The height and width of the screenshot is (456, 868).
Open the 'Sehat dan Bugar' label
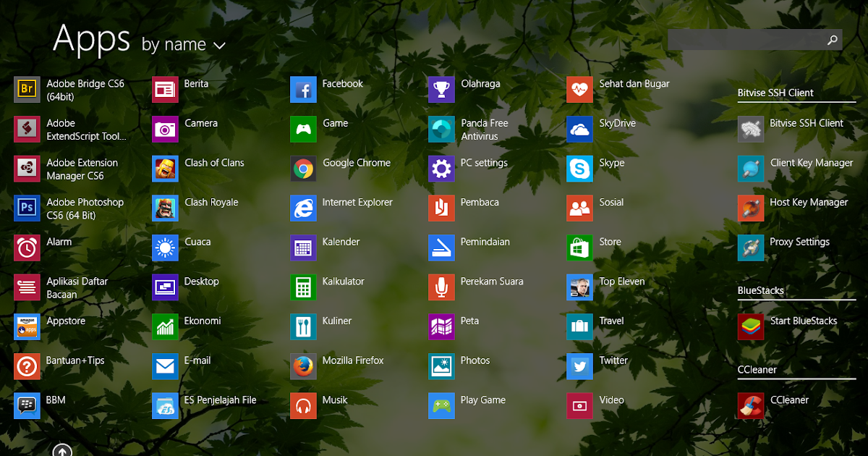(x=634, y=84)
